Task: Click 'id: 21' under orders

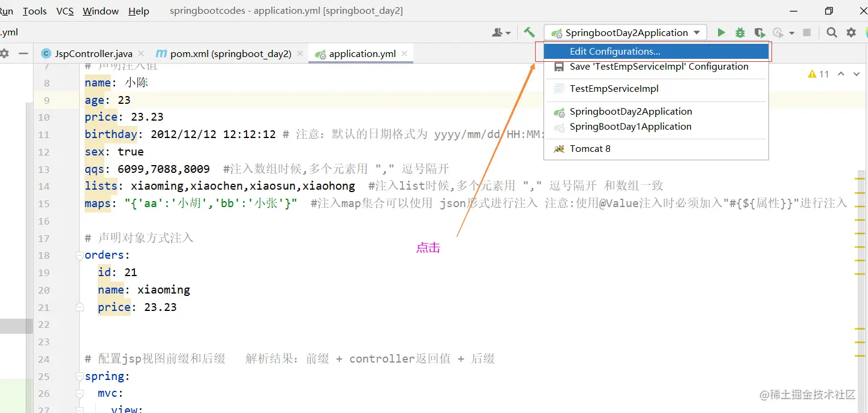Action: 118,273
